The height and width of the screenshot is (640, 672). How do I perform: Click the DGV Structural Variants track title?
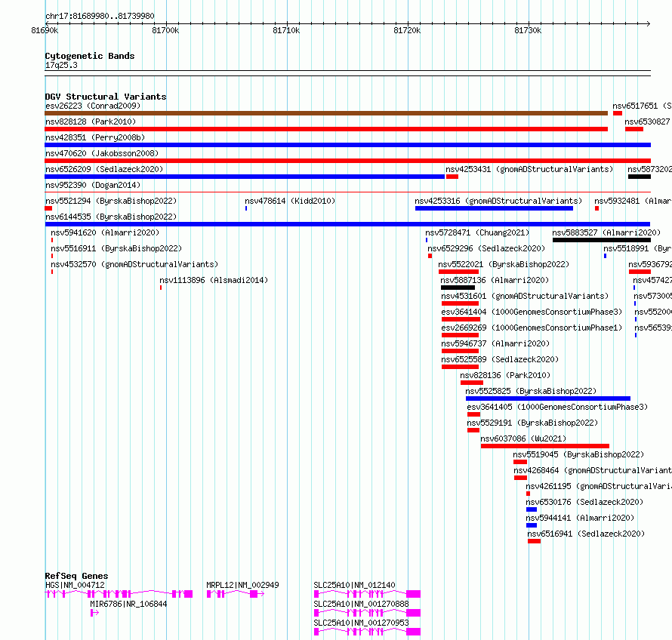pyautogui.click(x=106, y=97)
